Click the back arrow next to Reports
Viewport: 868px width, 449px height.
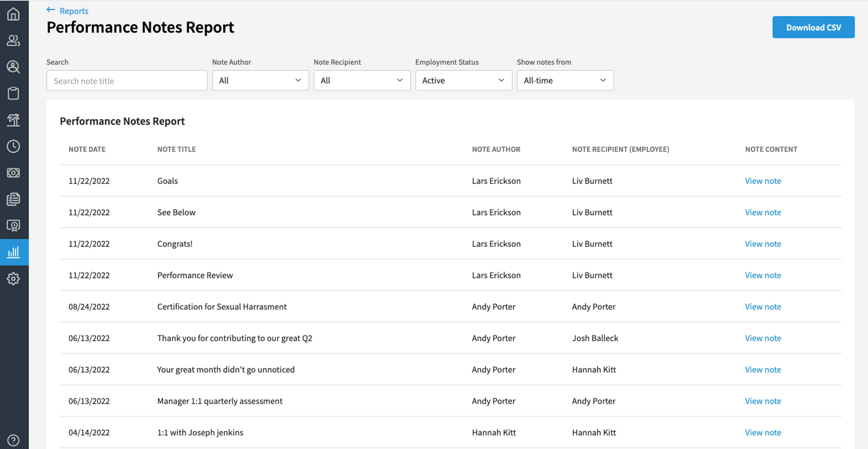coord(51,10)
